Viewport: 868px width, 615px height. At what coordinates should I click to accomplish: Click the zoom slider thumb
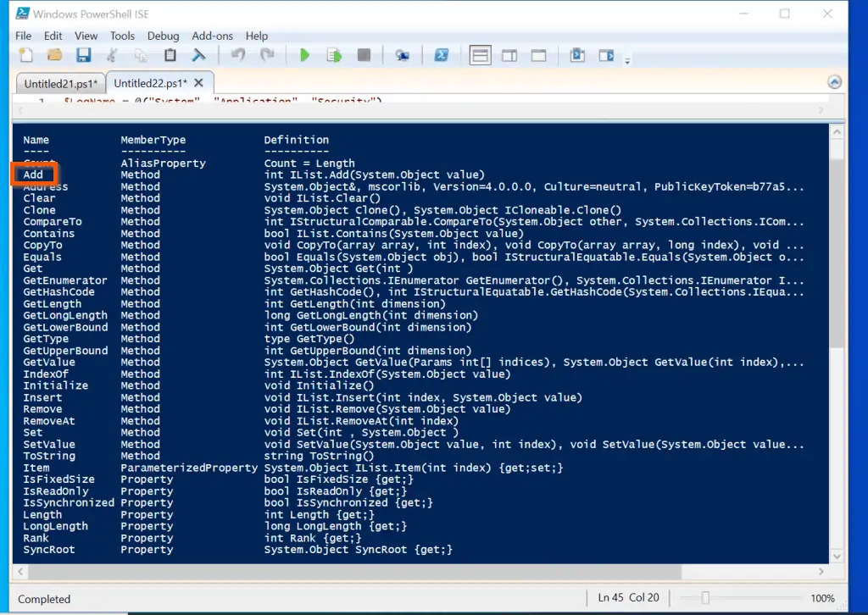(x=705, y=598)
